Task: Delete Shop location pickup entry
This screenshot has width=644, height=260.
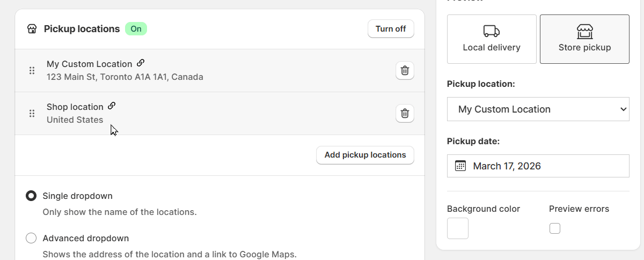Action: (x=405, y=113)
